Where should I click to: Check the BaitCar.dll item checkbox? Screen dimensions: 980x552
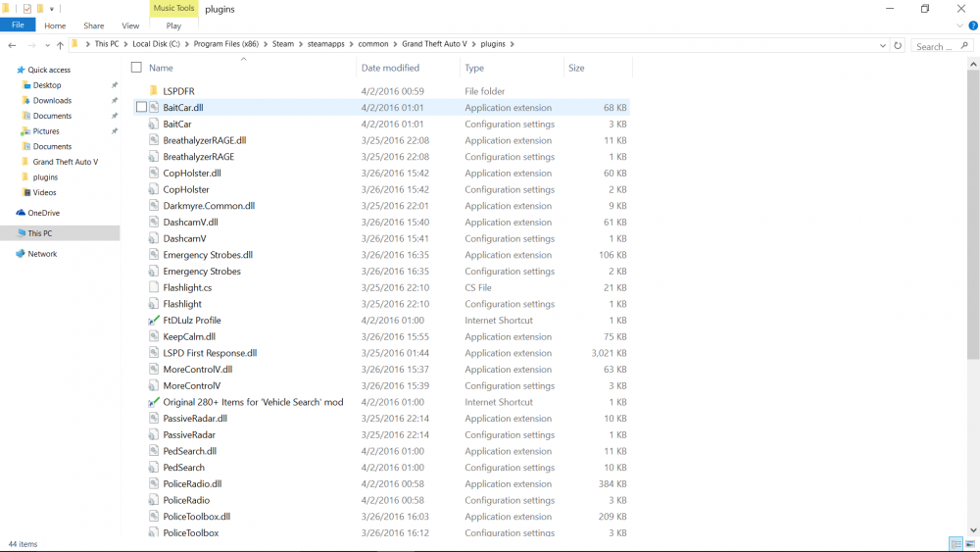click(x=142, y=107)
